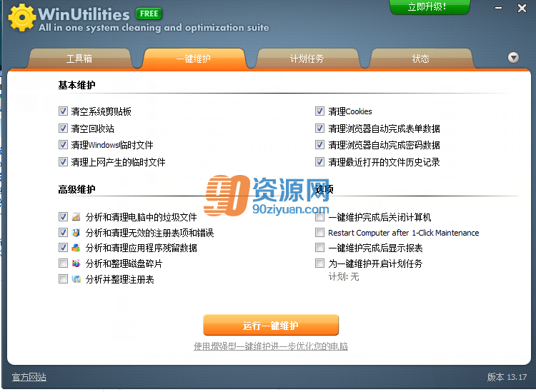Click the disk defragment icon

(x=76, y=263)
